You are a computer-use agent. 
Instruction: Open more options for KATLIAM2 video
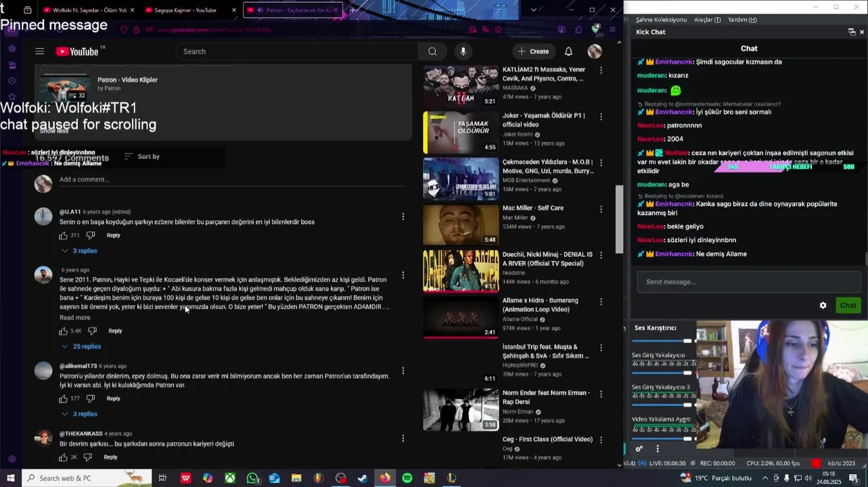tap(601, 70)
